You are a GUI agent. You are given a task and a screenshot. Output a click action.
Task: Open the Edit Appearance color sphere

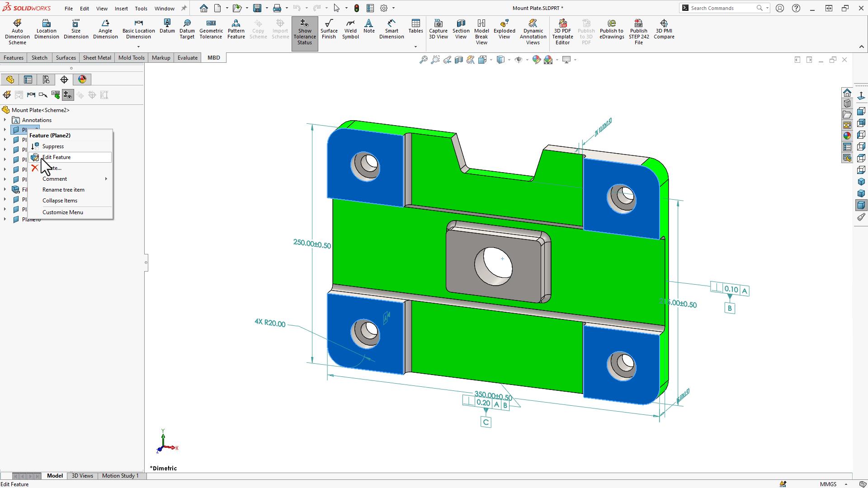[537, 59]
